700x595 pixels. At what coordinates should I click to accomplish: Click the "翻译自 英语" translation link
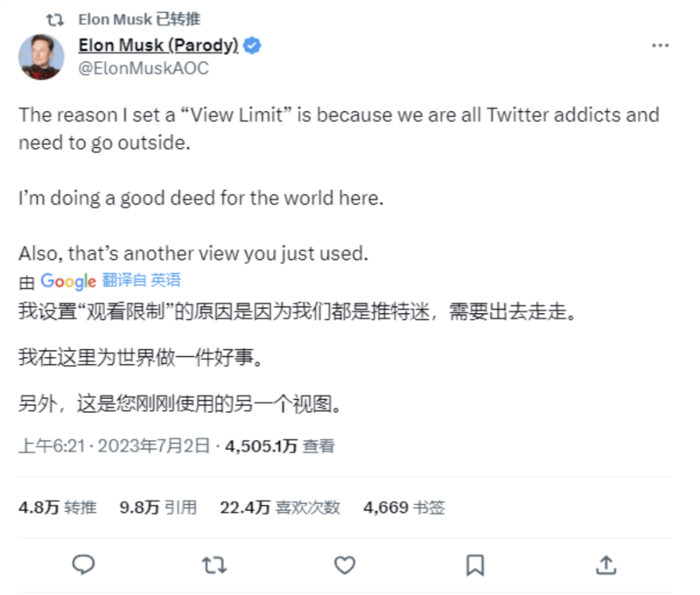pos(141,281)
